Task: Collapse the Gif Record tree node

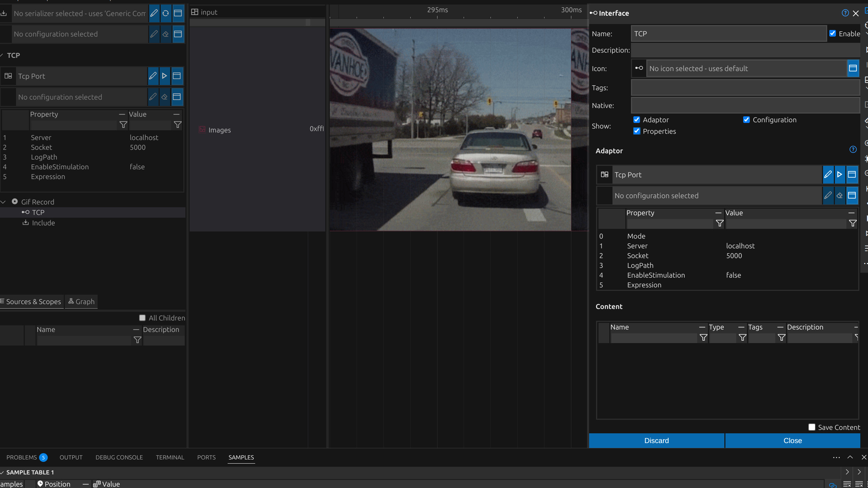Action: click(x=3, y=202)
